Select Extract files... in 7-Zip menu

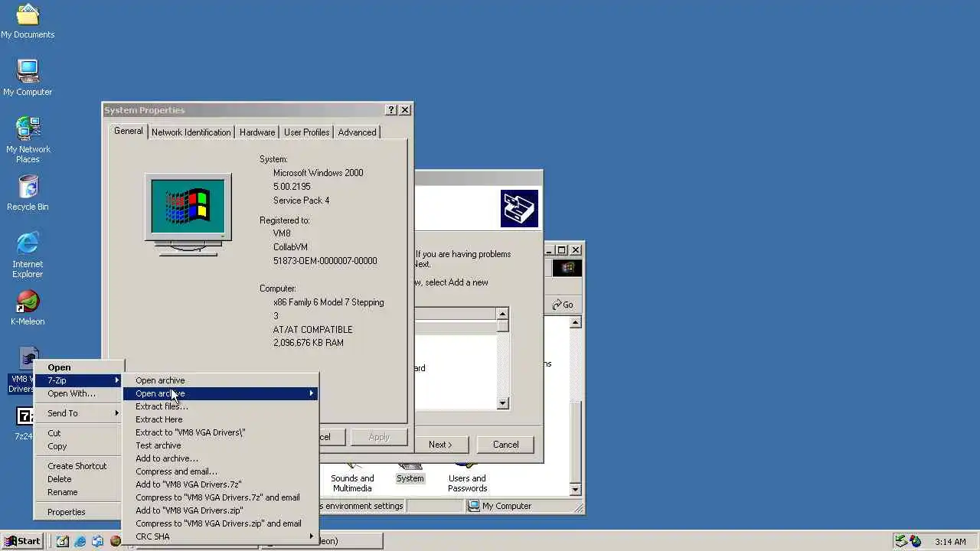coord(220,406)
